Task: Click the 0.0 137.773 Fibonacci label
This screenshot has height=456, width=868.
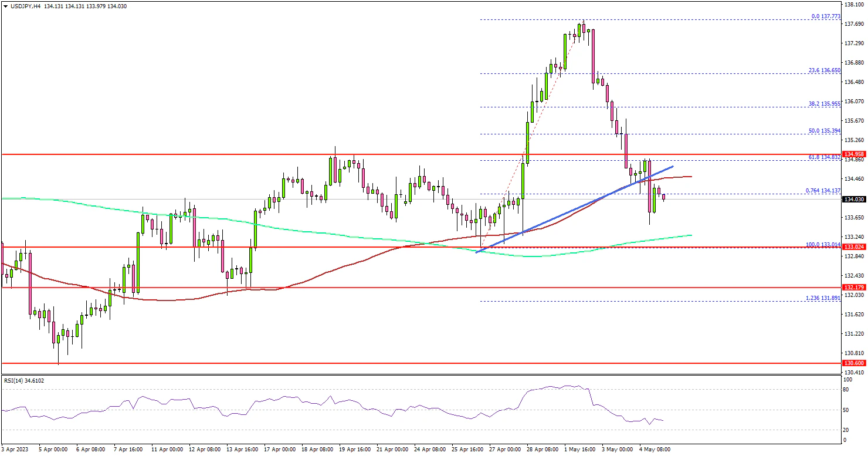Action: coord(826,17)
